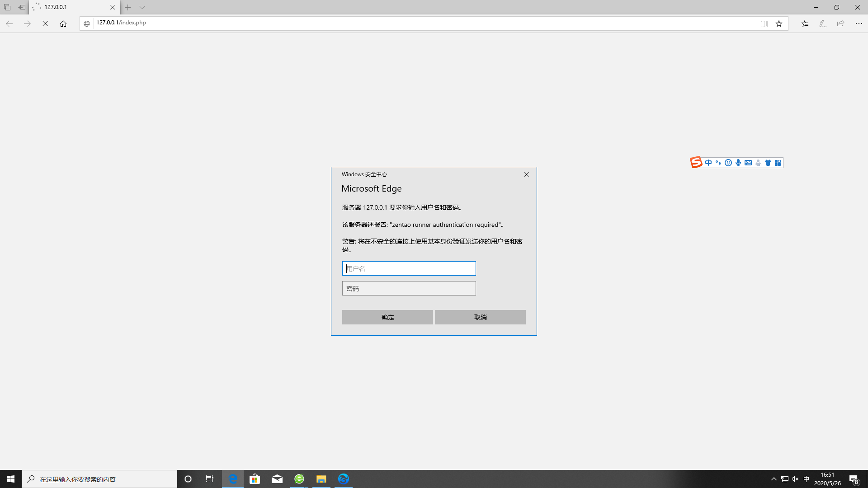The height and width of the screenshot is (488, 868).
Task: Open the Action Center notifications
Action: 854,479
